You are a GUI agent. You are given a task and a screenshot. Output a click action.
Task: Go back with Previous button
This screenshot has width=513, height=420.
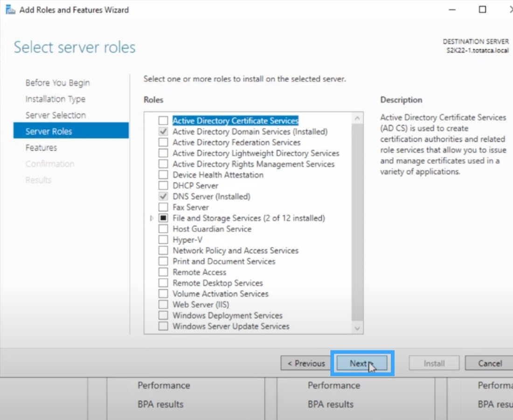pos(306,364)
